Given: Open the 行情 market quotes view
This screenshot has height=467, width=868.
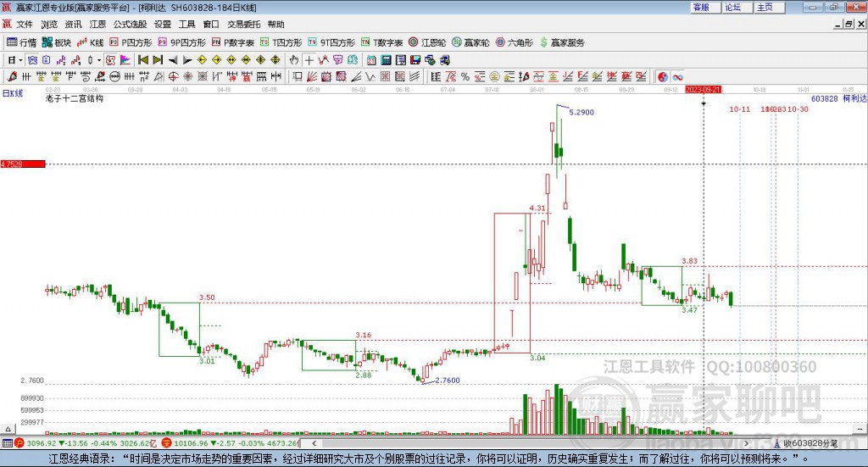Looking at the screenshot, I should coord(21,42).
